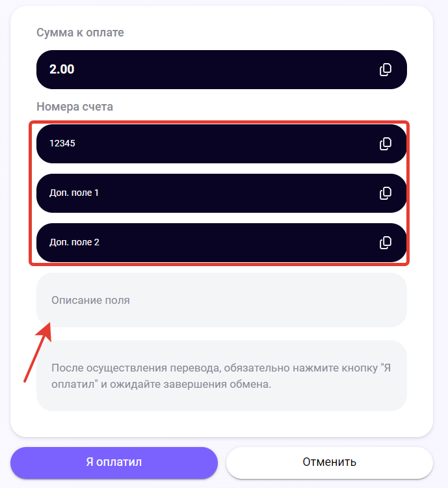Click the Доп. поле 1 text
The width and height of the screenshot is (448, 488).
pos(74,193)
